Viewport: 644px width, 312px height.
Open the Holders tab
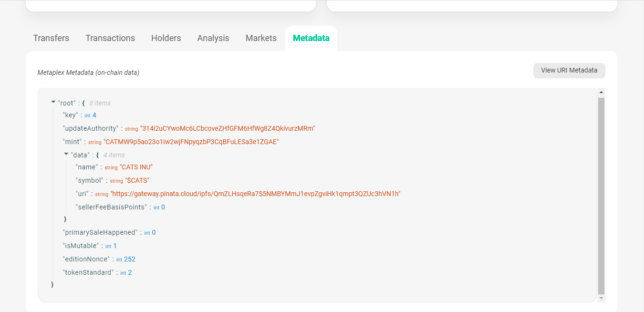click(166, 38)
